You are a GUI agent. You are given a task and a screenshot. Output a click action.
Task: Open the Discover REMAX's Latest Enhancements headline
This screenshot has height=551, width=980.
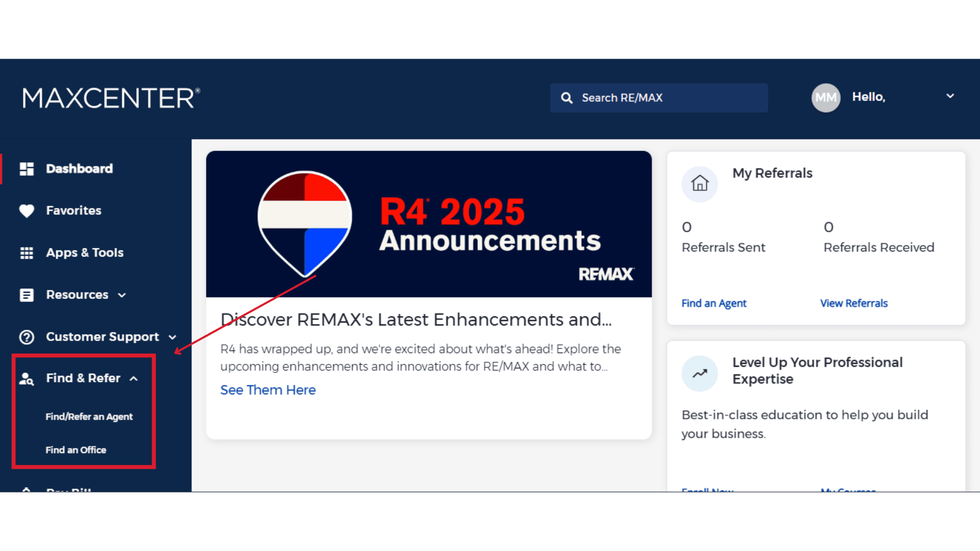[x=416, y=320]
